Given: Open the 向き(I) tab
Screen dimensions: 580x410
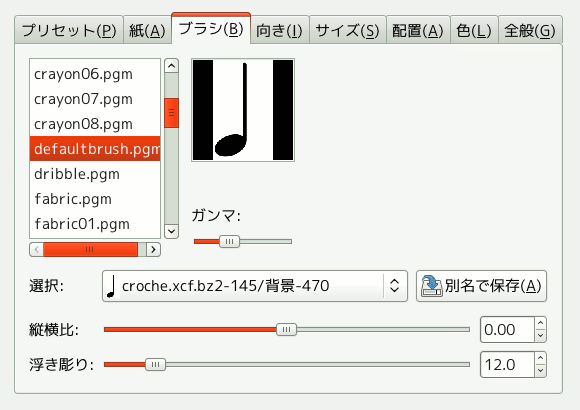Looking at the screenshot, I should [x=279, y=30].
